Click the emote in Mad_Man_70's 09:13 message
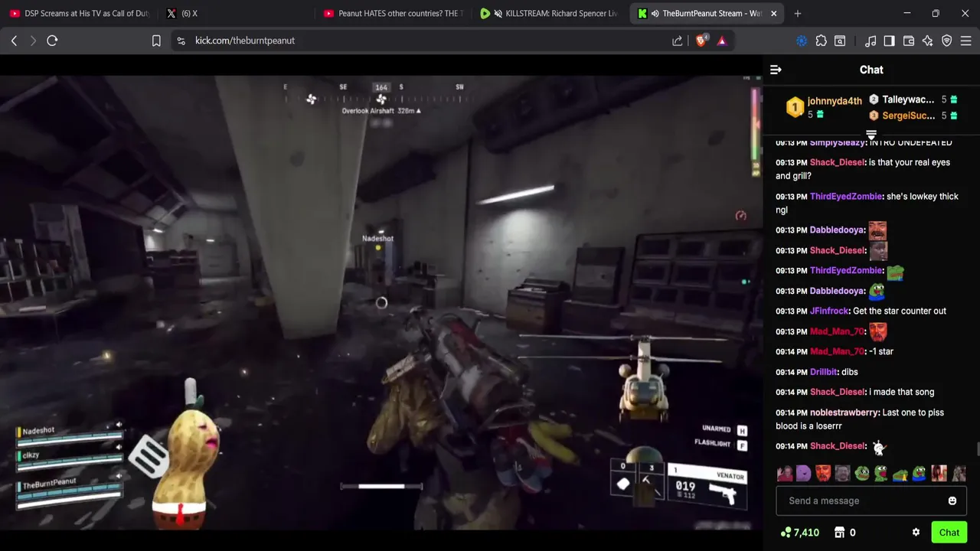The width and height of the screenshot is (980, 551). [877, 331]
